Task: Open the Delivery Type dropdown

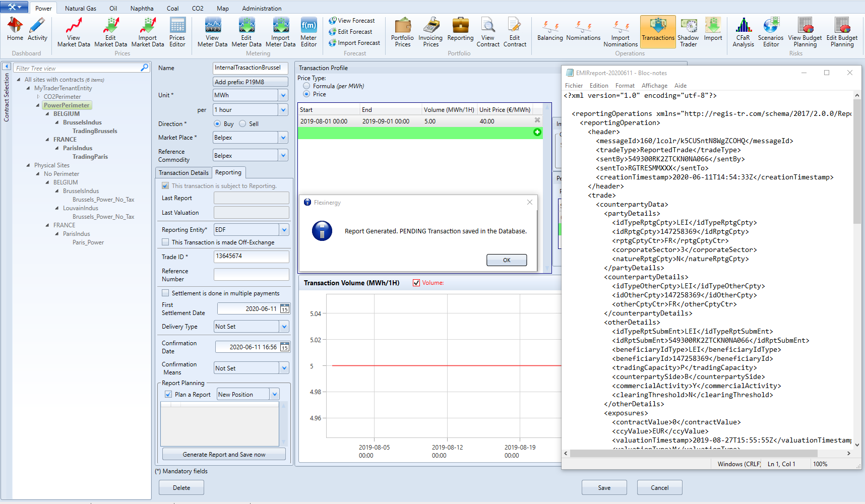Action: (x=284, y=326)
